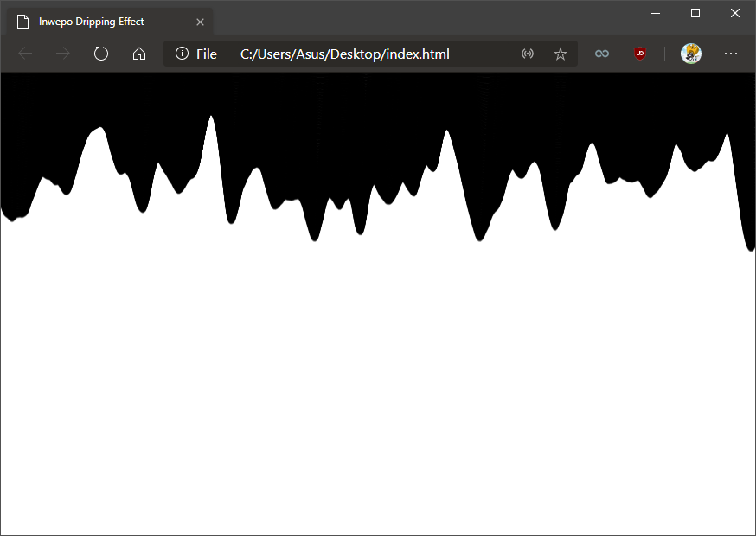Open the uBlock Origin extension
Viewport: 756px width, 536px height.
pyautogui.click(x=640, y=54)
